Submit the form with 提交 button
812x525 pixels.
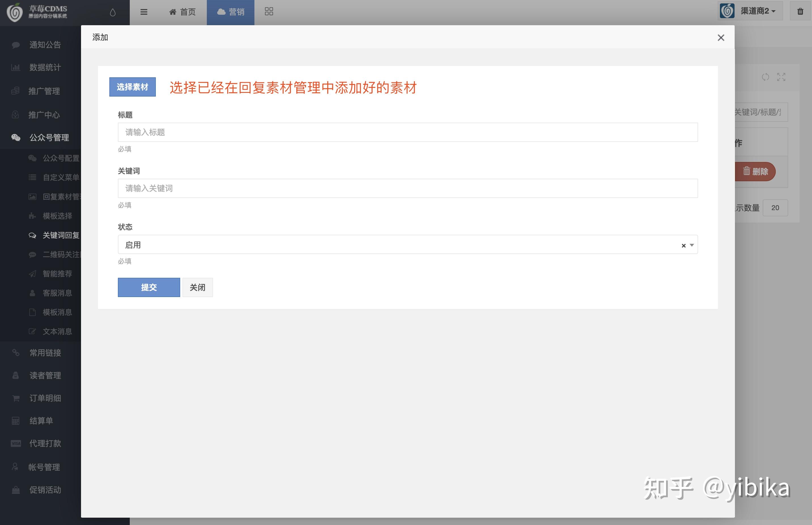coord(149,287)
